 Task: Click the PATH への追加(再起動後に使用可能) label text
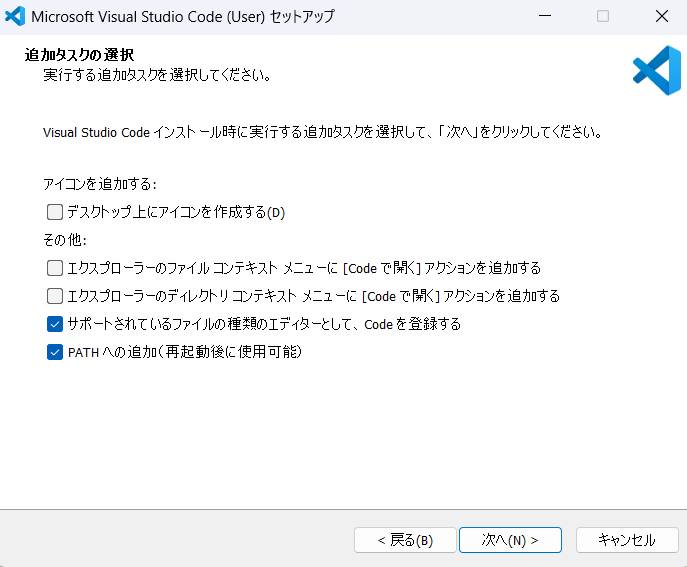(x=185, y=352)
